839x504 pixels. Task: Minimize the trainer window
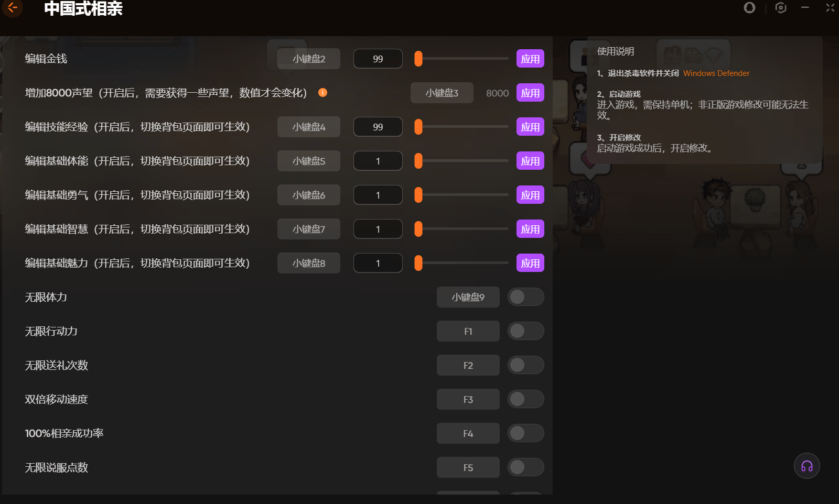point(805,8)
